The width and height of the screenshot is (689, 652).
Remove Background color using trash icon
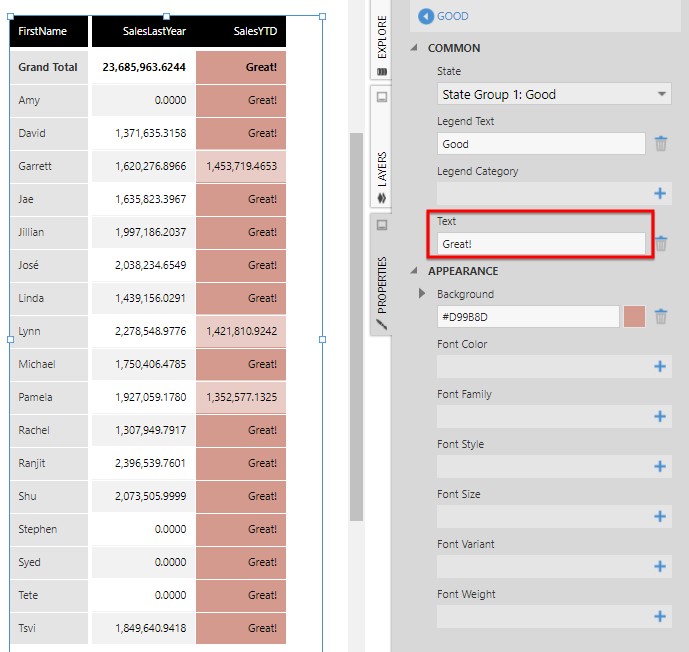pos(660,317)
